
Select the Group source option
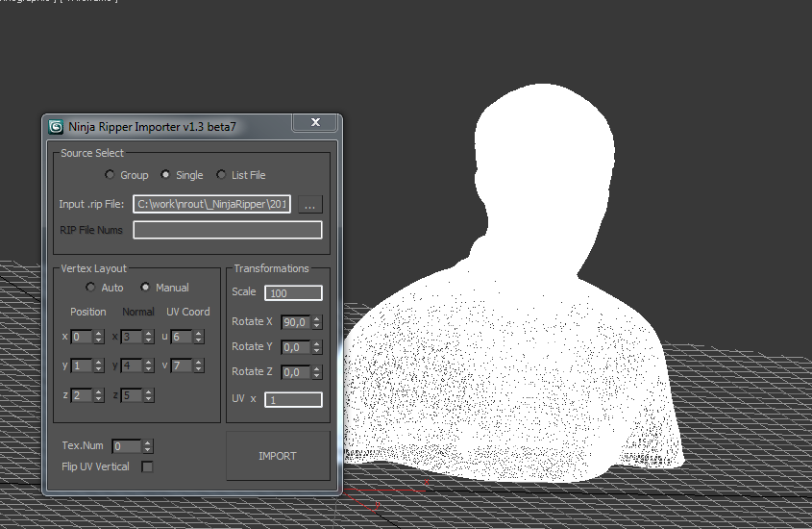point(110,175)
